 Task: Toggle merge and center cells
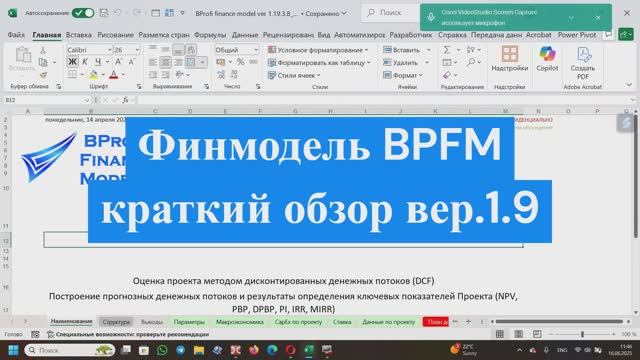(x=191, y=62)
